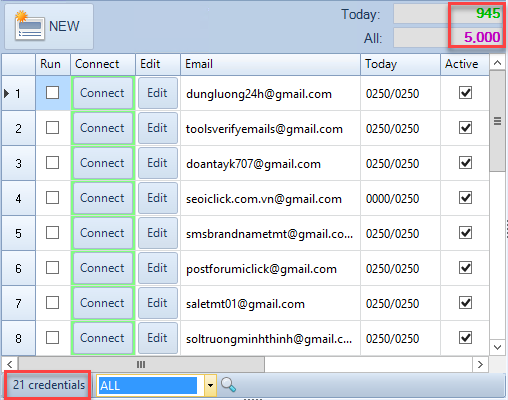This screenshot has height=400, width=508.
Task: Click the Today count value 945
Action: coord(488,13)
